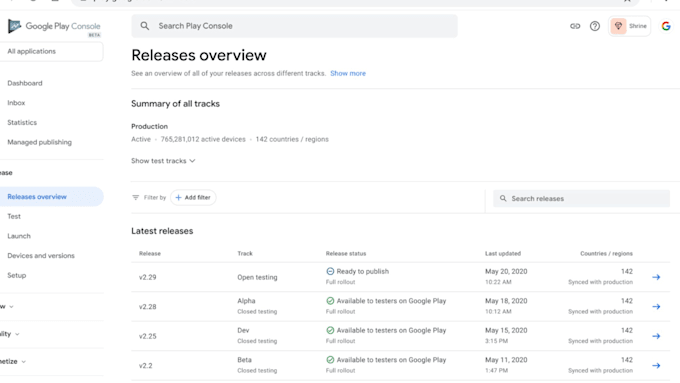Click May 18, 2020 date
This screenshot has height=383, width=680.
click(506, 301)
